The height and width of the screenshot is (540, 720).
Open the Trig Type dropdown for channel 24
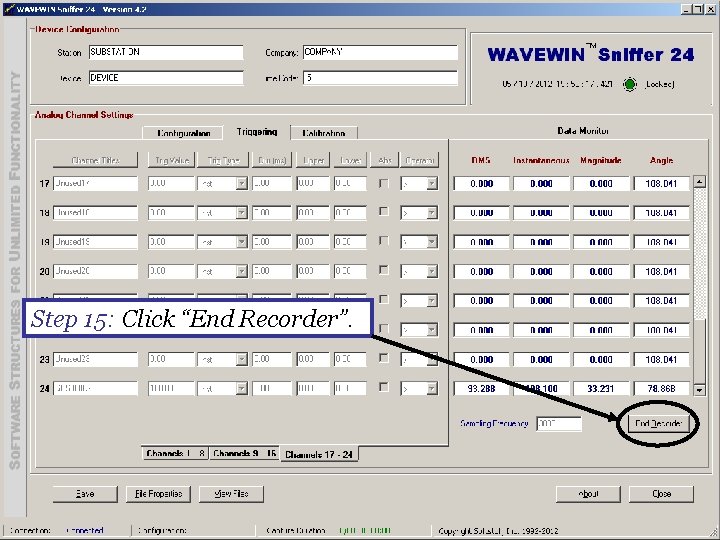coord(242,388)
